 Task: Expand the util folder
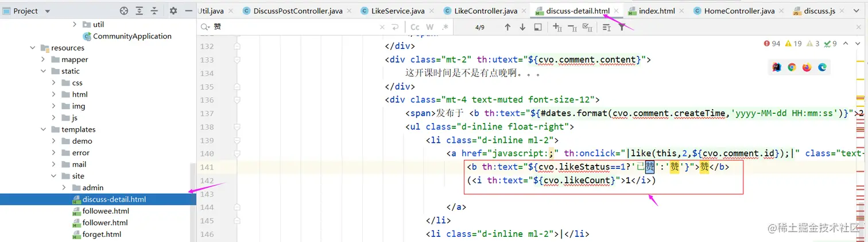75,24
